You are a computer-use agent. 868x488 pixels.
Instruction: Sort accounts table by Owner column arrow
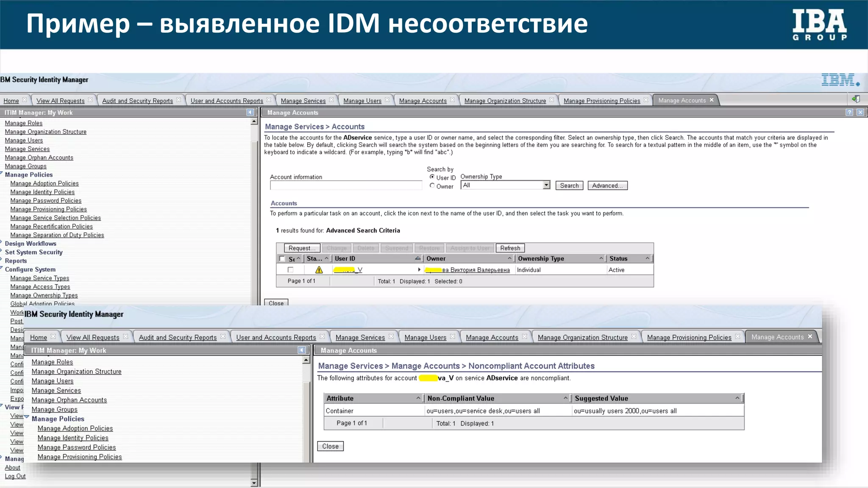tap(509, 258)
